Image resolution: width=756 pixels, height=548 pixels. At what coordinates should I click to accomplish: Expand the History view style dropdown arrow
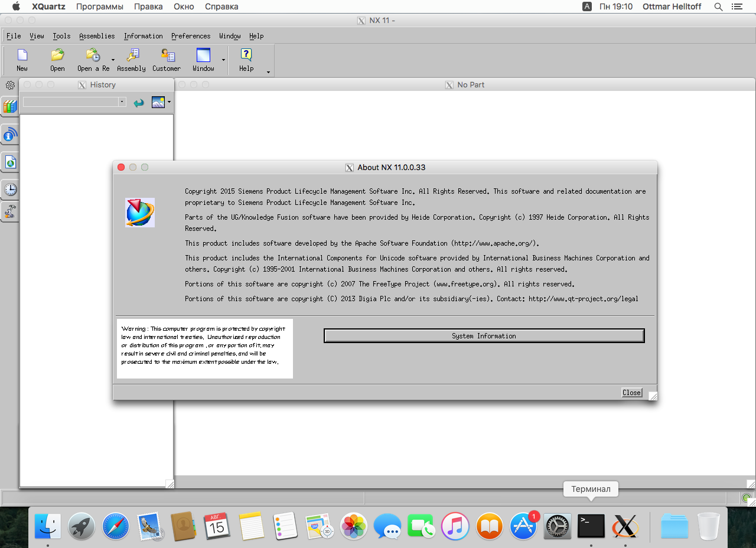(170, 102)
